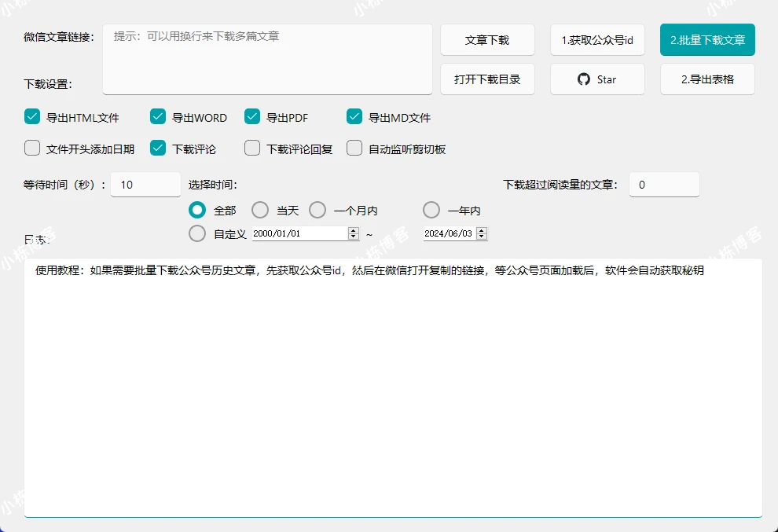
Task: Click the 1.获取公众号id button
Action: tap(597, 39)
